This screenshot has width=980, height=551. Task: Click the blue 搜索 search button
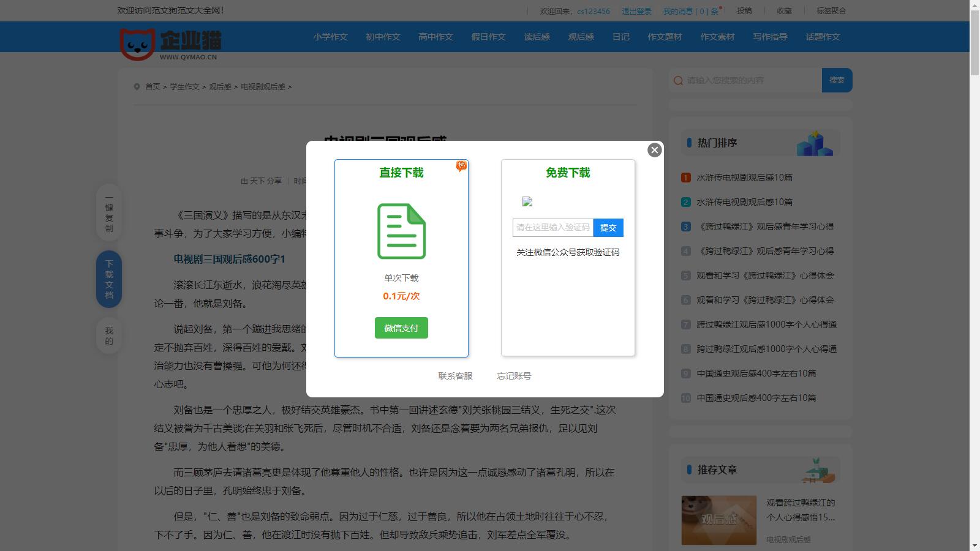pos(837,80)
